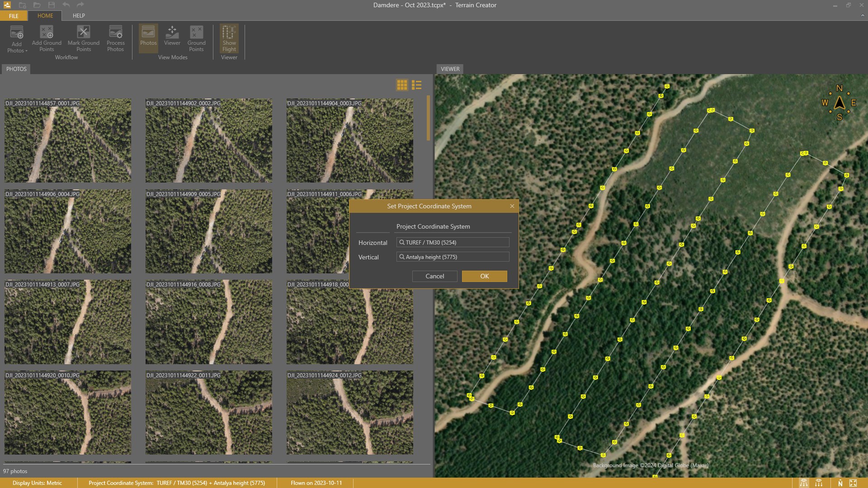Open Horizontal coordinate system selector
Screen dimensions: 868x488
click(x=453, y=243)
